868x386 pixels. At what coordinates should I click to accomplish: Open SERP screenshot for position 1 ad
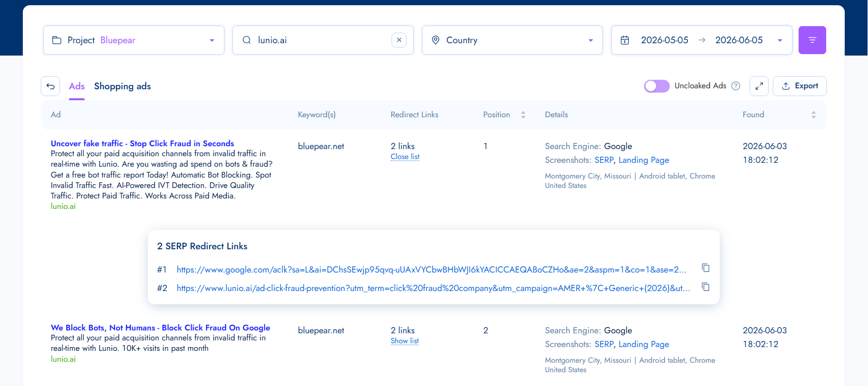(x=604, y=160)
